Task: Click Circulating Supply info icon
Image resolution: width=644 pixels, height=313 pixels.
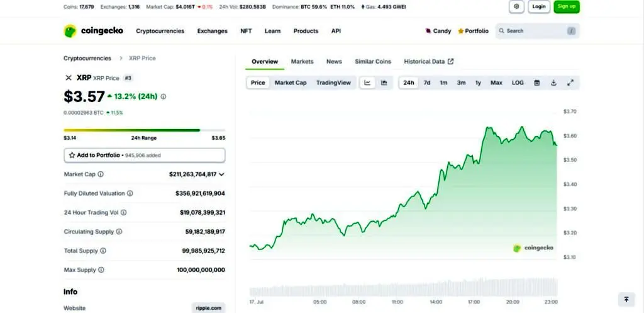Action: coord(119,232)
